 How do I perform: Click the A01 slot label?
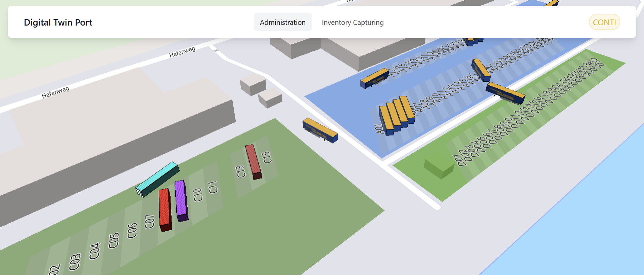pos(379,129)
